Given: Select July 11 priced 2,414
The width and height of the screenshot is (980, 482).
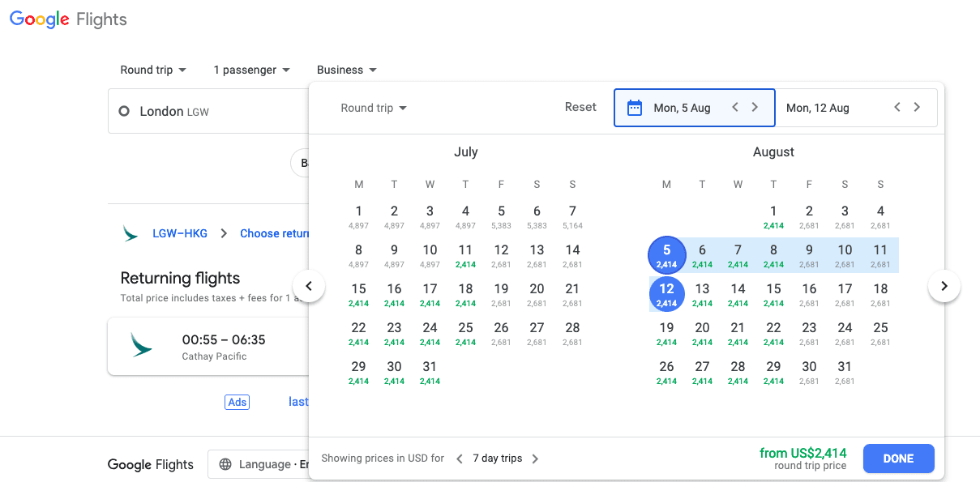Looking at the screenshot, I should [x=465, y=255].
